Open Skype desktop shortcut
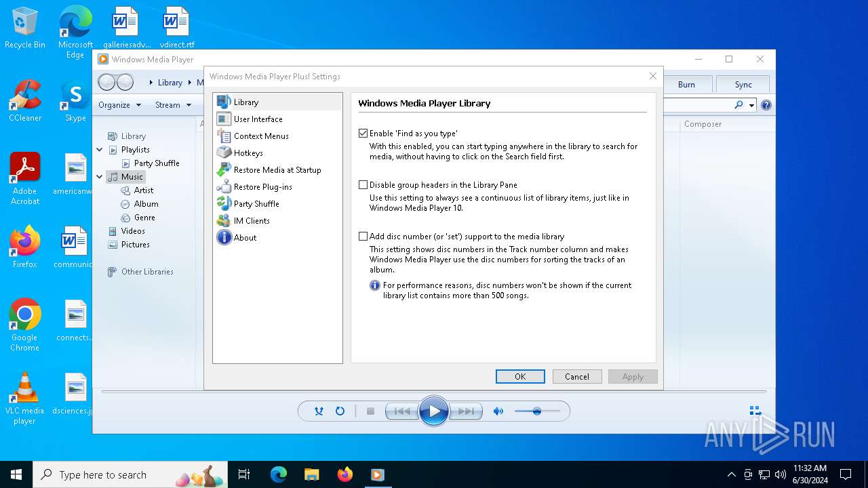This screenshot has width=868, height=488. [x=75, y=100]
